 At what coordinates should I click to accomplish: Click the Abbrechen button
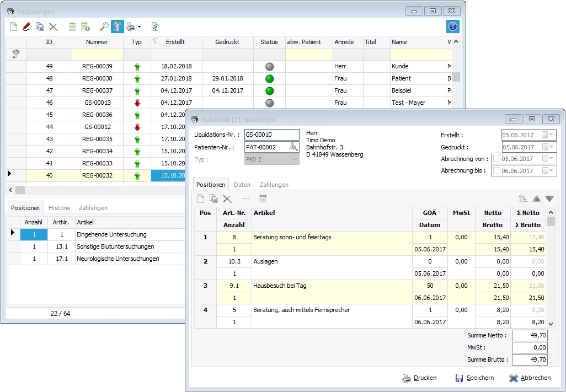coord(530,378)
